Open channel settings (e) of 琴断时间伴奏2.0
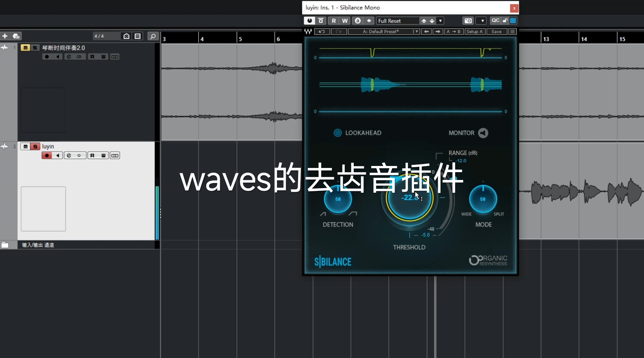Viewport: 644px width, 358px height. click(x=69, y=57)
